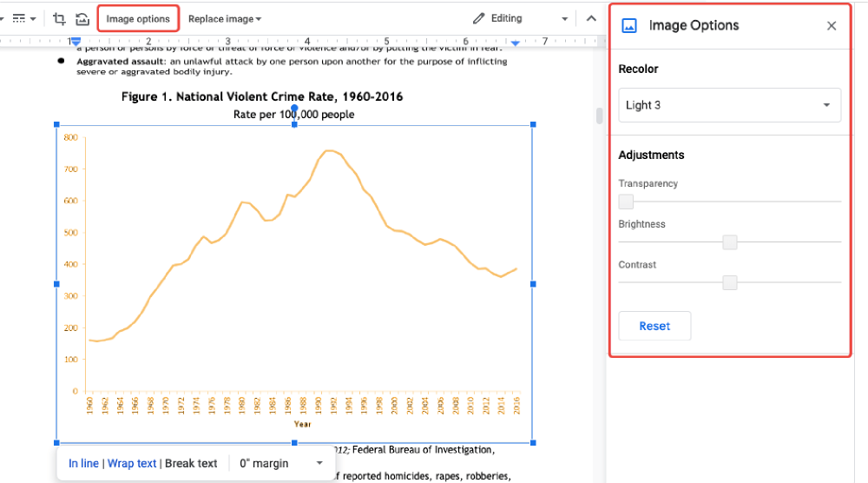Click the left indent marker on ruler
Image resolution: width=868 pixels, height=483 pixels.
click(x=76, y=42)
